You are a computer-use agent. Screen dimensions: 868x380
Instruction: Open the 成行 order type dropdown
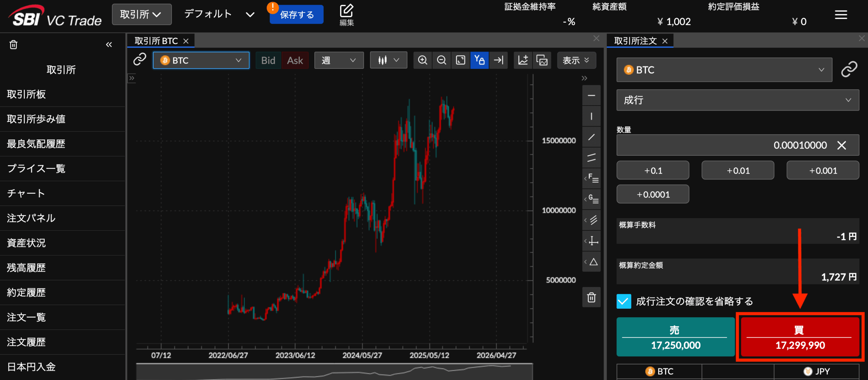(737, 100)
